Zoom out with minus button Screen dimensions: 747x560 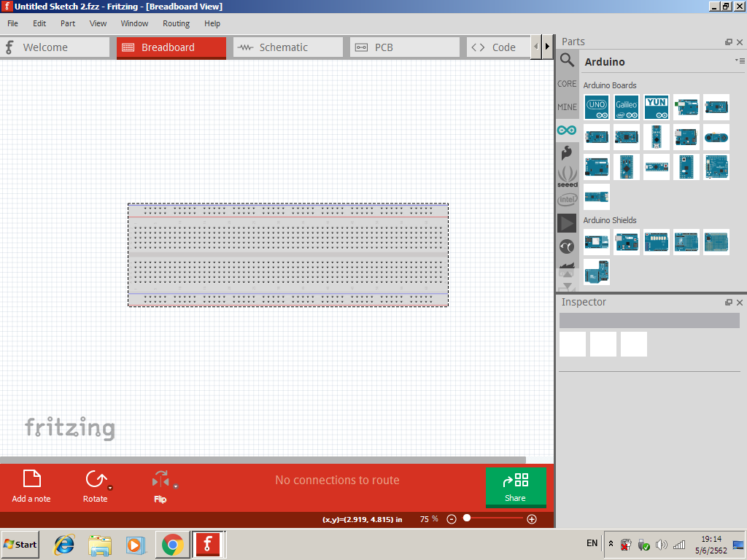[x=452, y=519]
